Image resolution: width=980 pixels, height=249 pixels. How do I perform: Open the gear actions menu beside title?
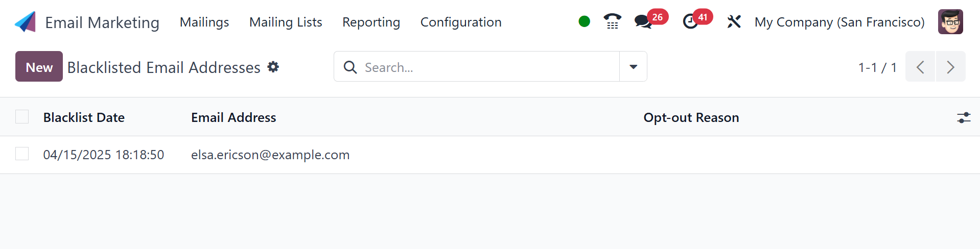273,67
